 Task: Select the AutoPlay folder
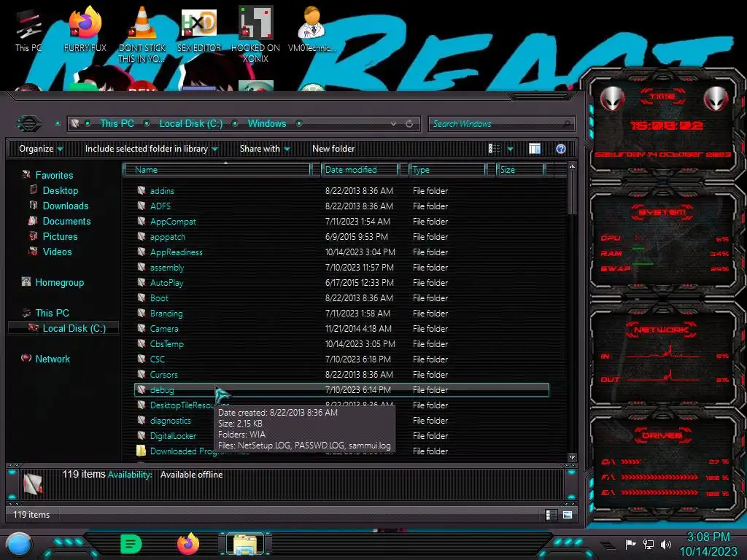click(x=166, y=282)
